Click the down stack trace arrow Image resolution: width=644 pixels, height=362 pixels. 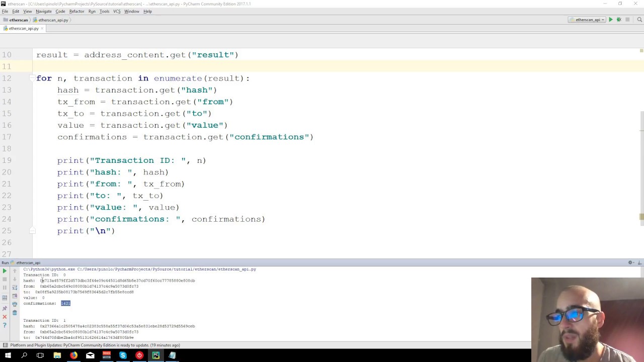15,279
